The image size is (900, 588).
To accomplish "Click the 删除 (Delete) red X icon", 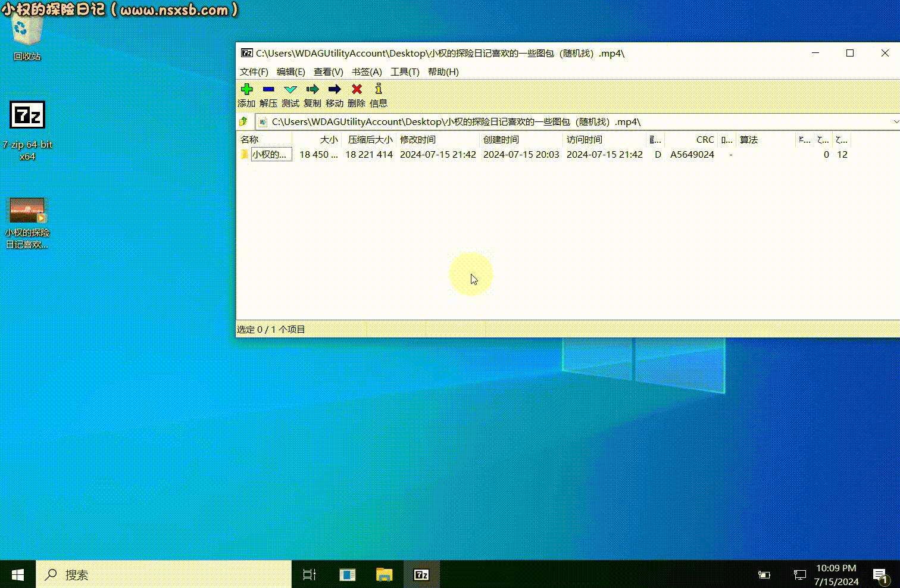I will 357,89.
